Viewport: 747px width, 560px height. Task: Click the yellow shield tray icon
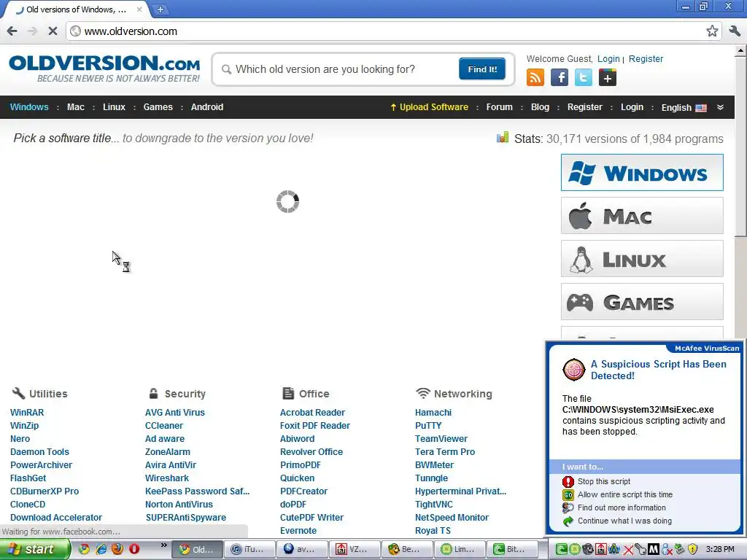[693, 550]
